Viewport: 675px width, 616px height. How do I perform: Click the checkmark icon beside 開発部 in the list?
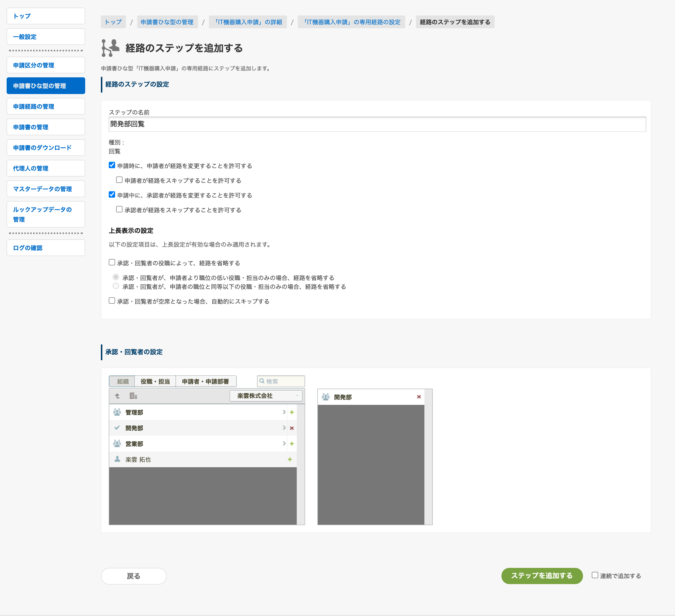pyautogui.click(x=117, y=428)
